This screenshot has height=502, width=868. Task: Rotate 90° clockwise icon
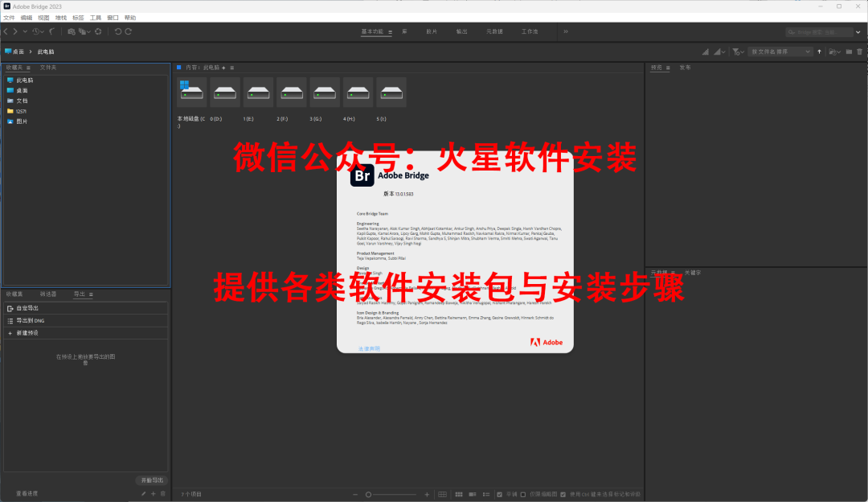(x=129, y=31)
